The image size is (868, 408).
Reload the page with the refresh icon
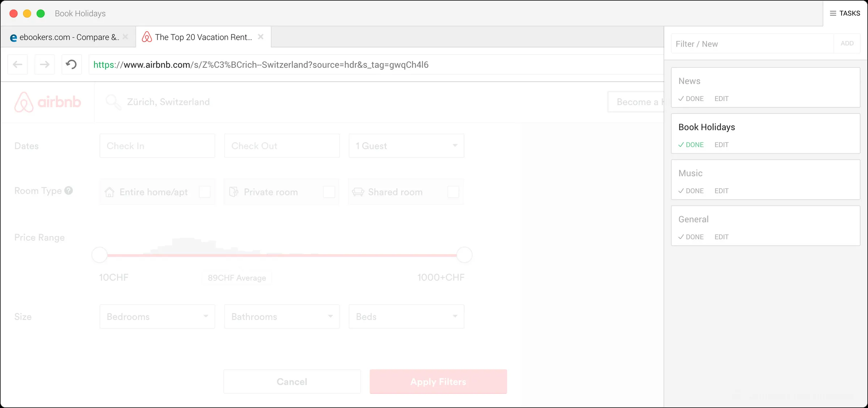tap(71, 64)
